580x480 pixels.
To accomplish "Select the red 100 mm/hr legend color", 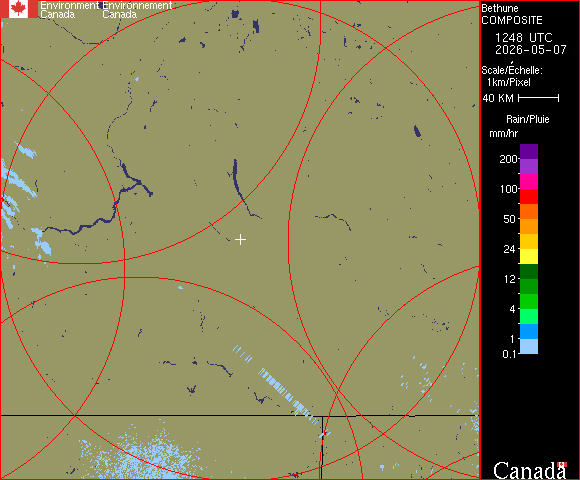I will [529, 196].
